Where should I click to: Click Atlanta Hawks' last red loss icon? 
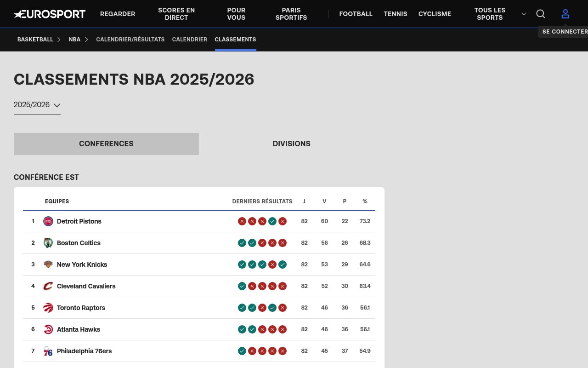point(283,329)
